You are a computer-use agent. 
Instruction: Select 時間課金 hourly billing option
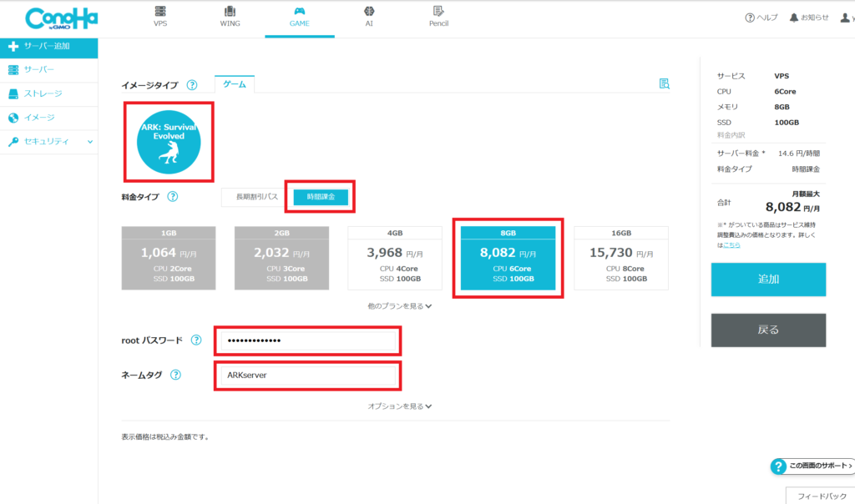321,197
